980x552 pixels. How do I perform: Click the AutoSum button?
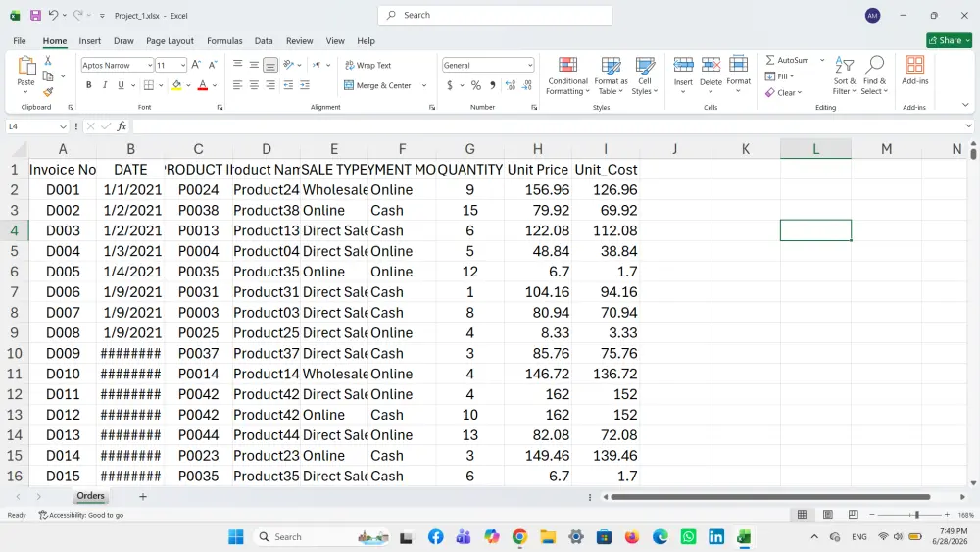coord(787,60)
